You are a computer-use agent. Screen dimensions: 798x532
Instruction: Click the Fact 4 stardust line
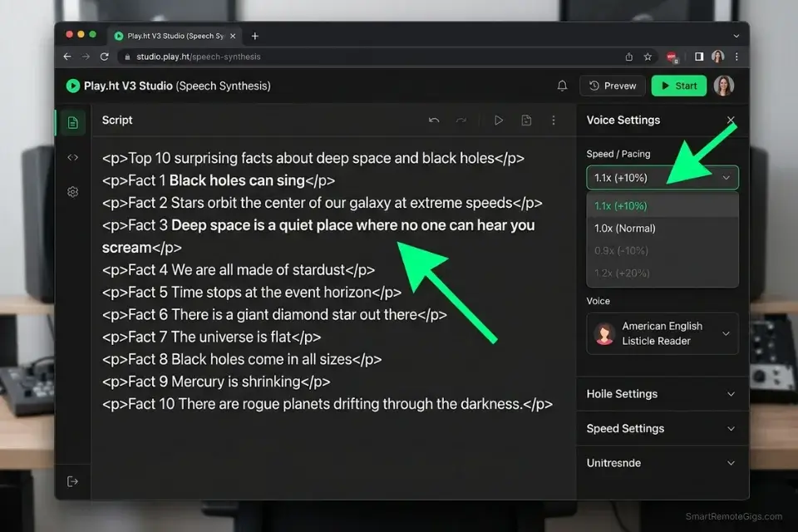[239, 270]
